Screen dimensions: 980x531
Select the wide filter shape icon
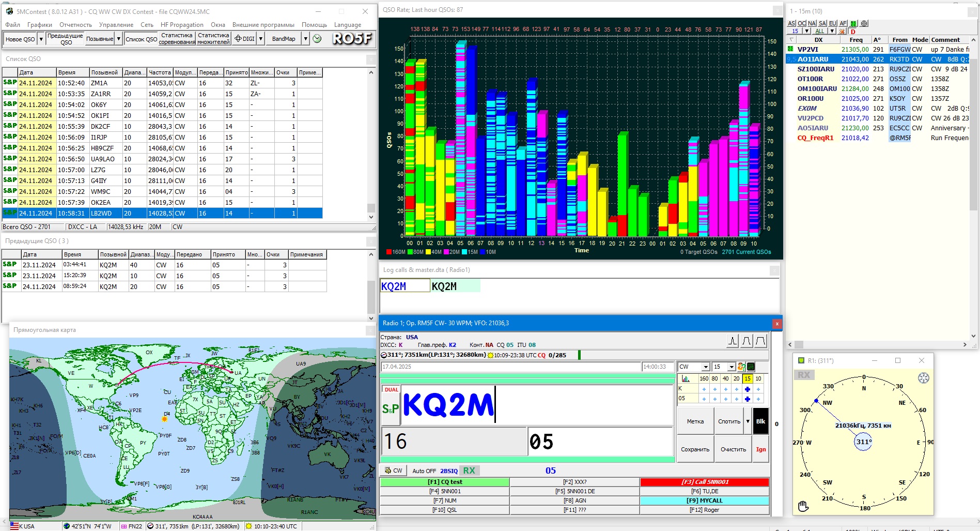(x=760, y=341)
